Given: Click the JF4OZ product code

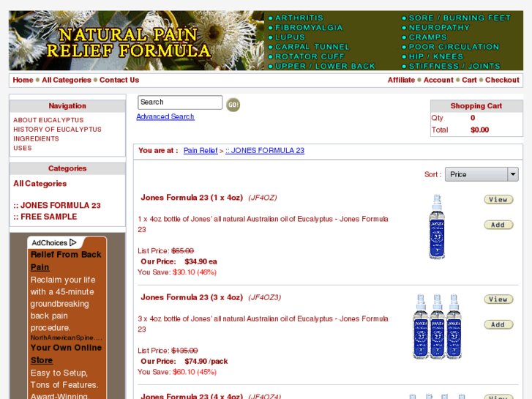Looking at the screenshot, I should 262,198.
